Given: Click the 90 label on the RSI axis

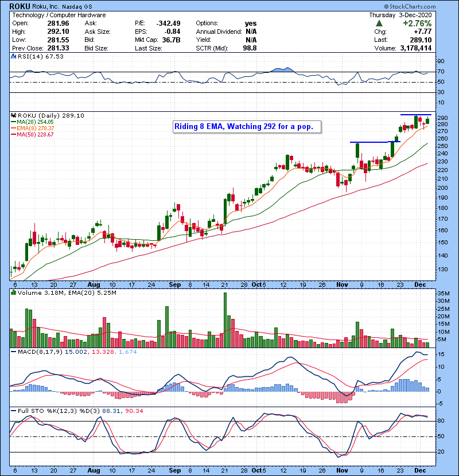Looking at the screenshot, I should [441, 61].
